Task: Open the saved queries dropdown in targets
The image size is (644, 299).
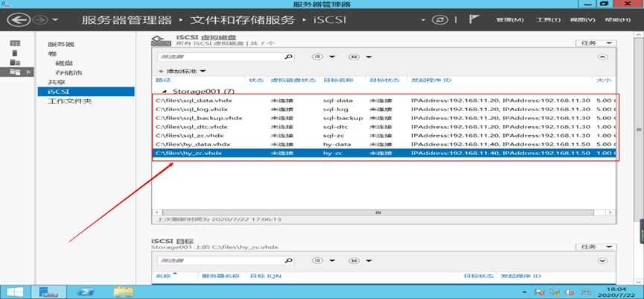Action: point(360,260)
